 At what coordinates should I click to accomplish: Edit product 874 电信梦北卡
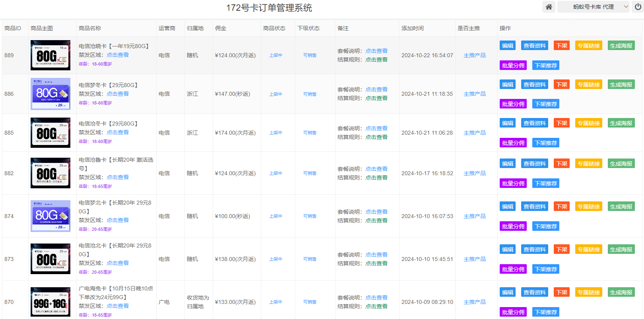point(508,207)
